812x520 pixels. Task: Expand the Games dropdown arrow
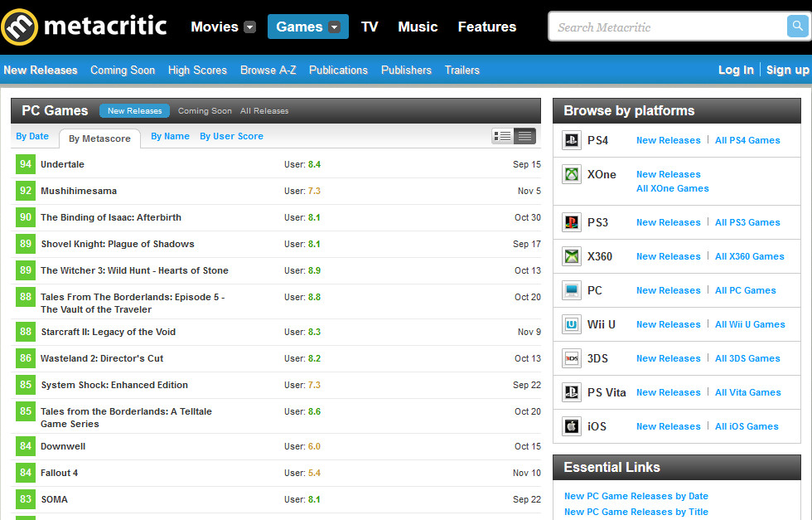(334, 27)
